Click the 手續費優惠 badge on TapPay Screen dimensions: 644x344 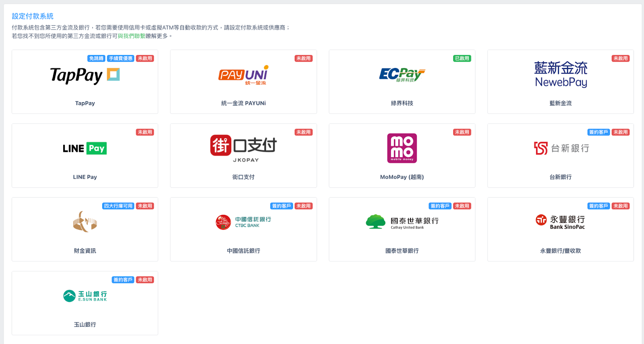(121, 58)
